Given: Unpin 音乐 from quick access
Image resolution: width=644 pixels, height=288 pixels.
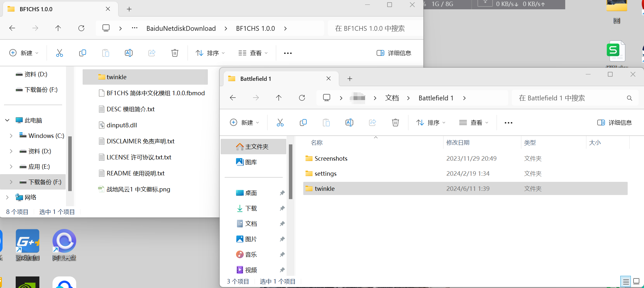Looking at the screenshot, I should [x=282, y=255].
